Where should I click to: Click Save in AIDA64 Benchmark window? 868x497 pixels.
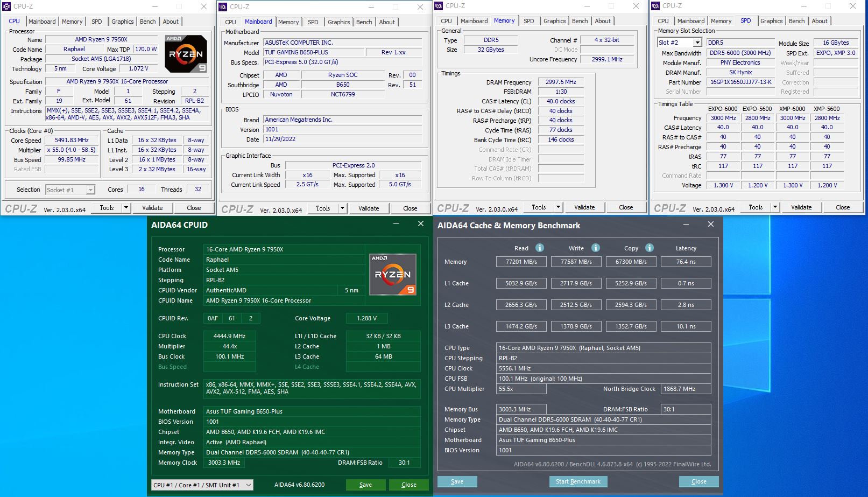457,481
